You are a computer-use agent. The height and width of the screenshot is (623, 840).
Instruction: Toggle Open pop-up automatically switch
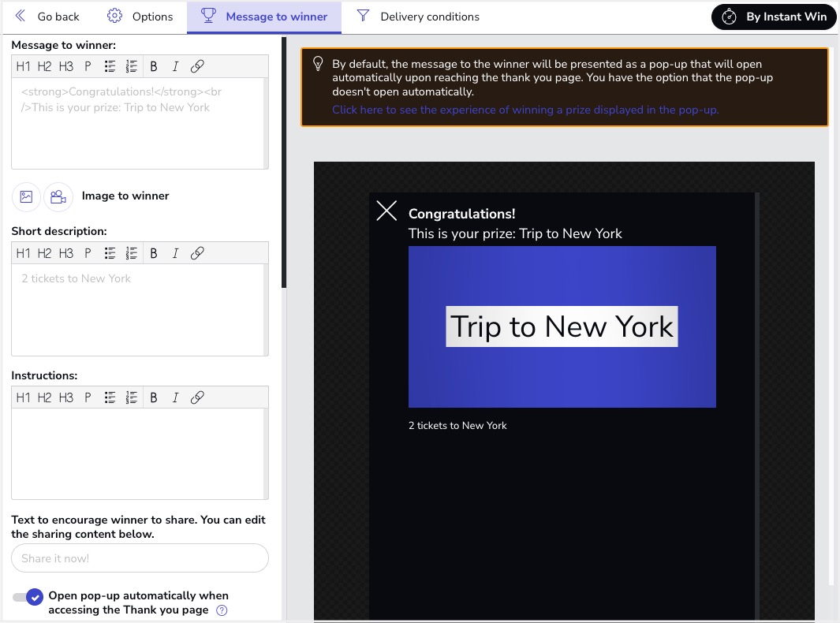[28, 598]
